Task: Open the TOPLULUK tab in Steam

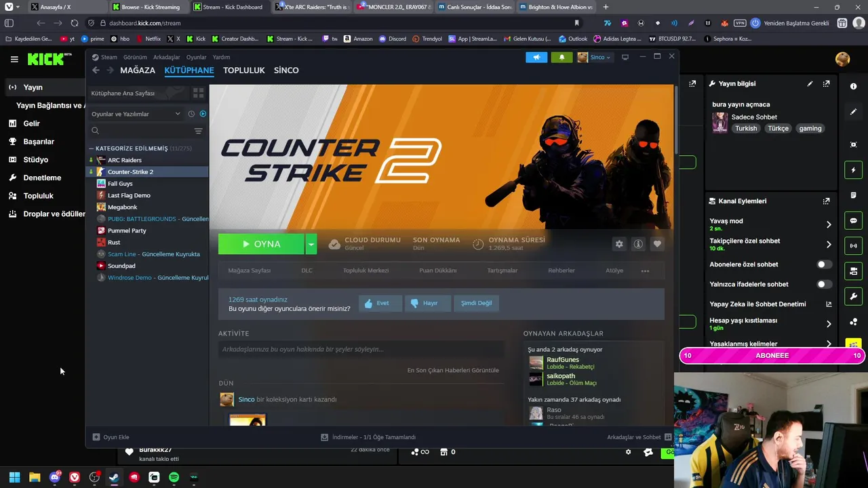Action: coord(244,70)
